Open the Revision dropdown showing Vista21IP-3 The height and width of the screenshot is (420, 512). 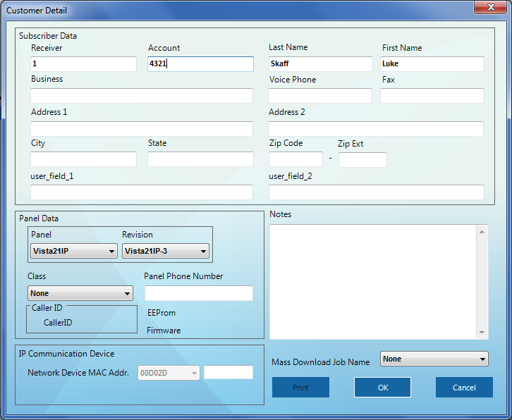coord(166,252)
